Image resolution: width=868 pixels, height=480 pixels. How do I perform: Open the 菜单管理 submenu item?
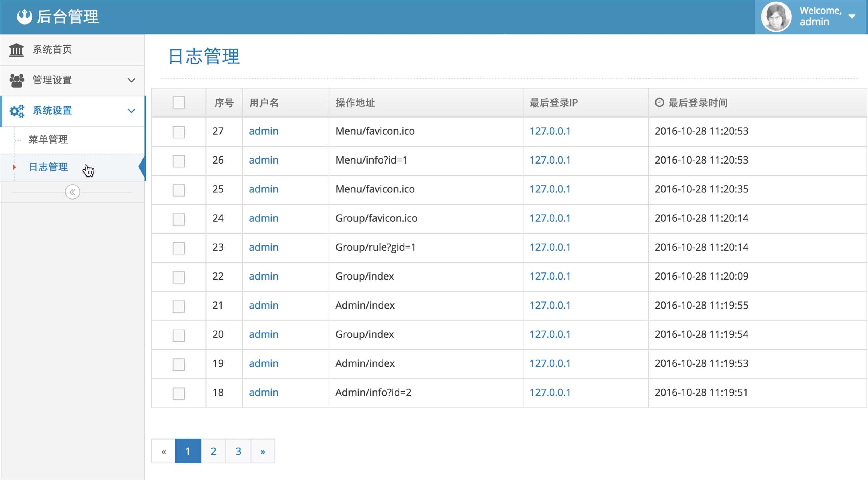48,140
